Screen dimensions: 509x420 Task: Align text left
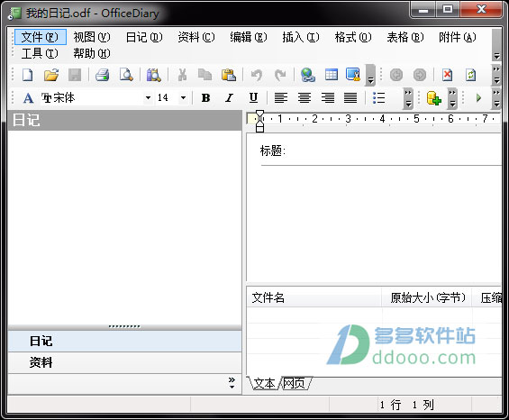(281, 97)
